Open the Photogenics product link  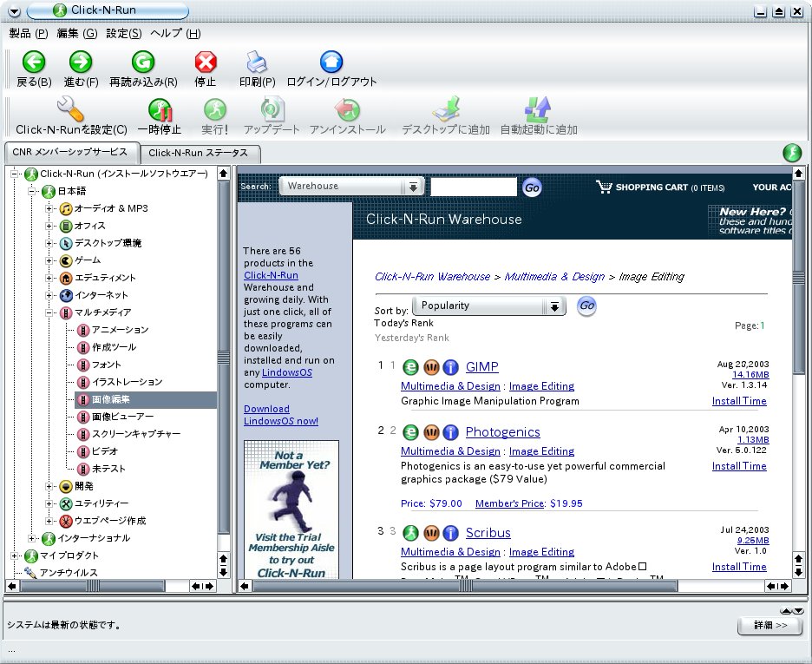click(x=503, y=432)
